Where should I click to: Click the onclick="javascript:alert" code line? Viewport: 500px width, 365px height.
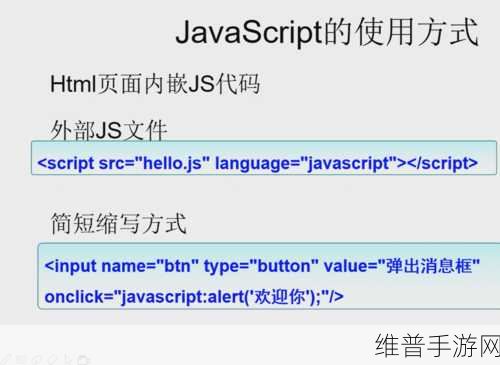click(194, 297)
